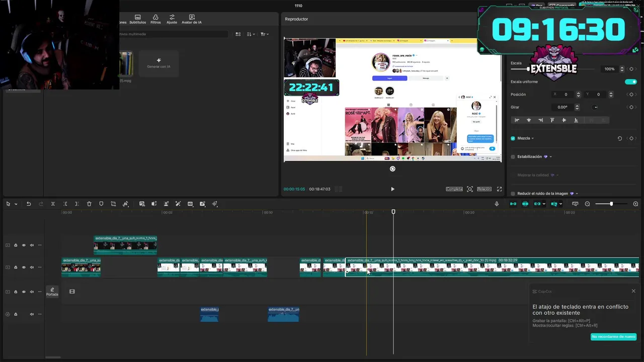Click the Generar con IA tile

click(158, 63)
